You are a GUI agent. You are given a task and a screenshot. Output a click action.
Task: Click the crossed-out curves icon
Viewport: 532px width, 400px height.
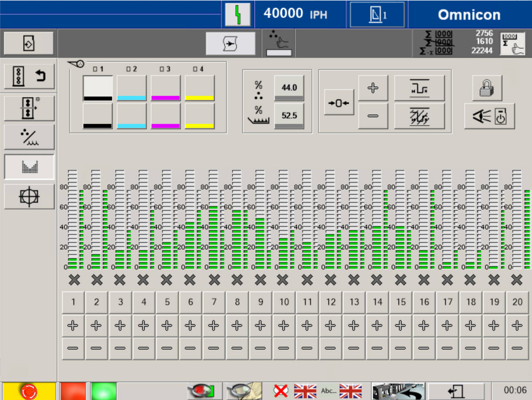[x=420, y=117]
